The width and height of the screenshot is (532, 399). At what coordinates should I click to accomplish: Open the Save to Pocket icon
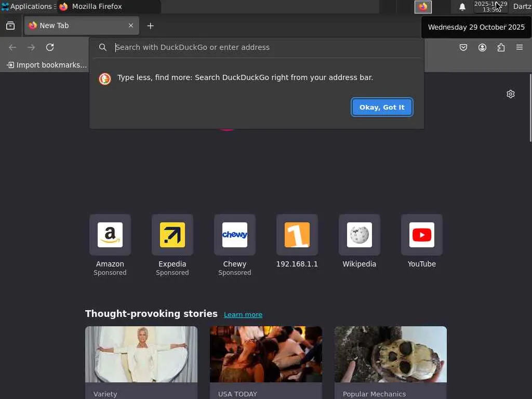tap(463, 47)
